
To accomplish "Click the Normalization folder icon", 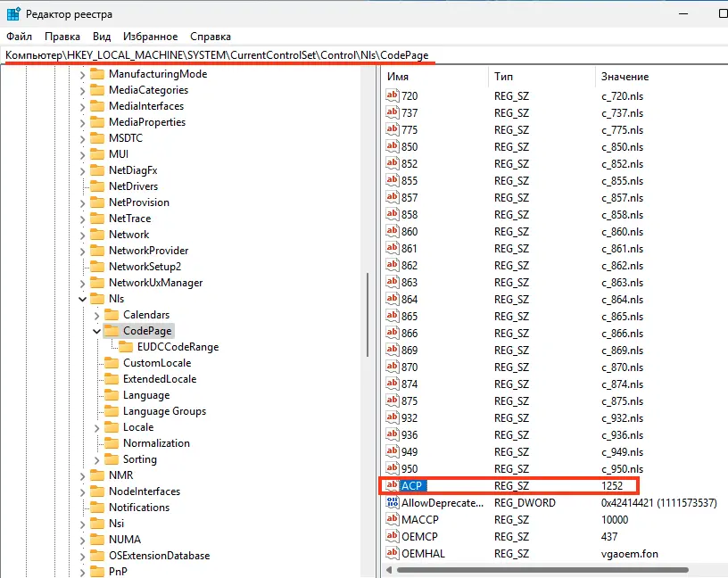I will pos(112,442).
